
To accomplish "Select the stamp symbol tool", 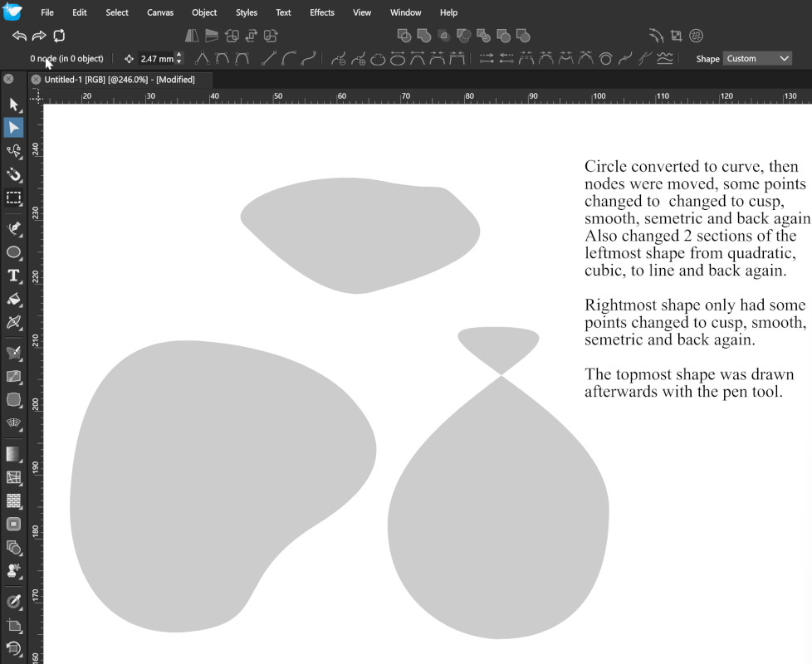I will [13, 570].
